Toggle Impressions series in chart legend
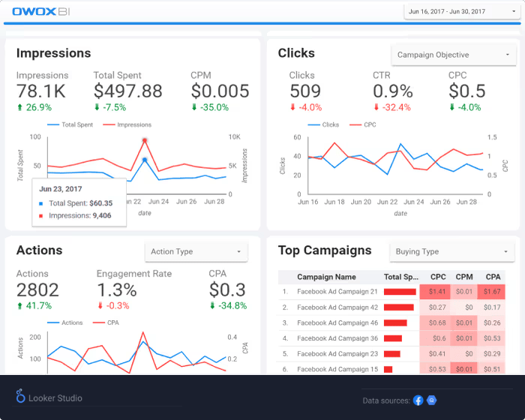This screenshot has height=420, width=525. (127, 124)
